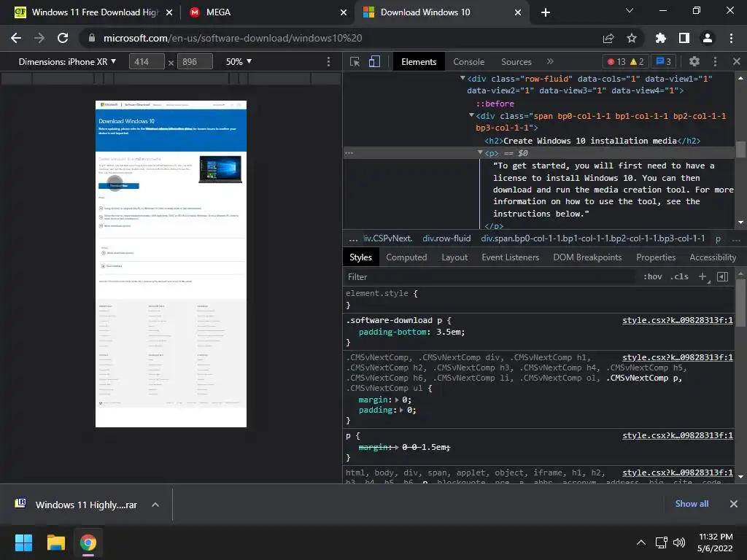Open style.csx link beside the p rule
747x560 pixels.
[x=678, y=435]
